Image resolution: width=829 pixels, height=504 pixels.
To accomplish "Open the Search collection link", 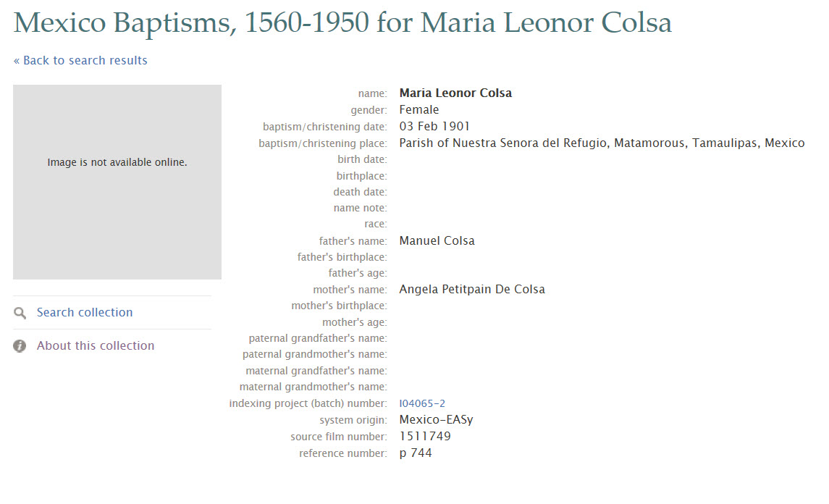I will click(x=85, y=313).
